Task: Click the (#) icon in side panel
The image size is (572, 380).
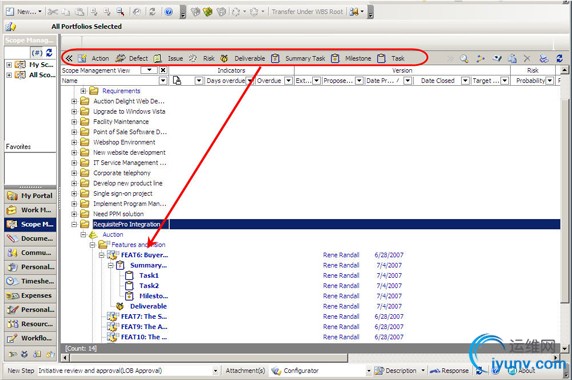Action: (37, 53)
